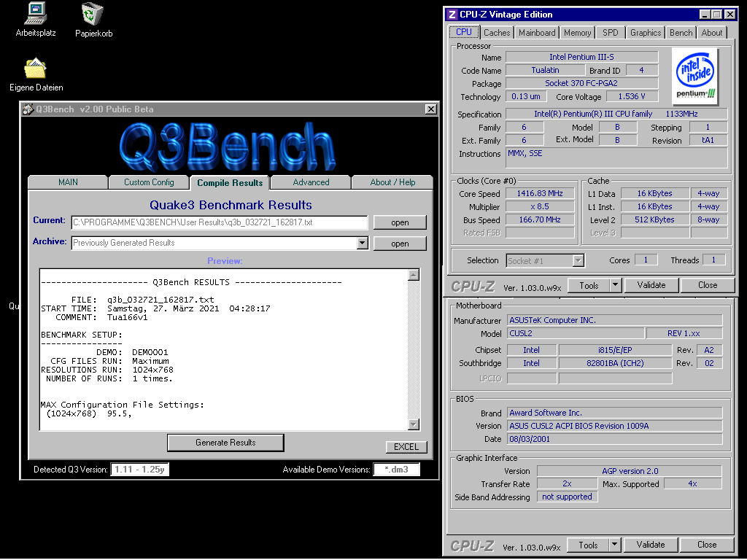The width and height of the screenshot is (747, 560).
Task: Select the Eigene Dateien folder icon
Action: tap(36, 74)
